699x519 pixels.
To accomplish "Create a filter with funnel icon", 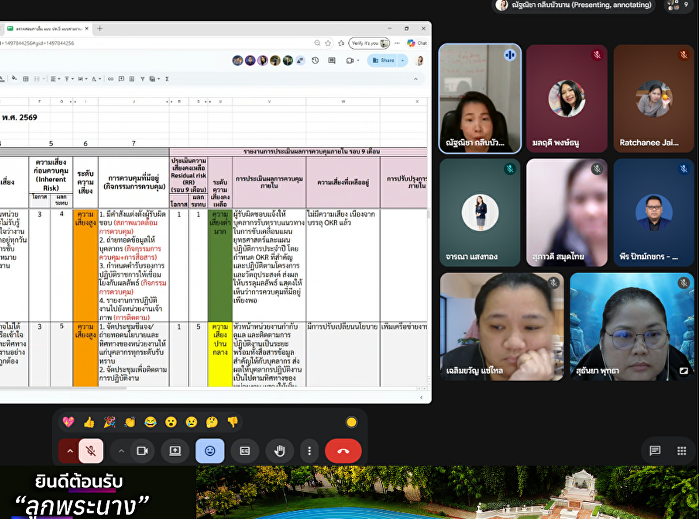I will click(142, 79).
